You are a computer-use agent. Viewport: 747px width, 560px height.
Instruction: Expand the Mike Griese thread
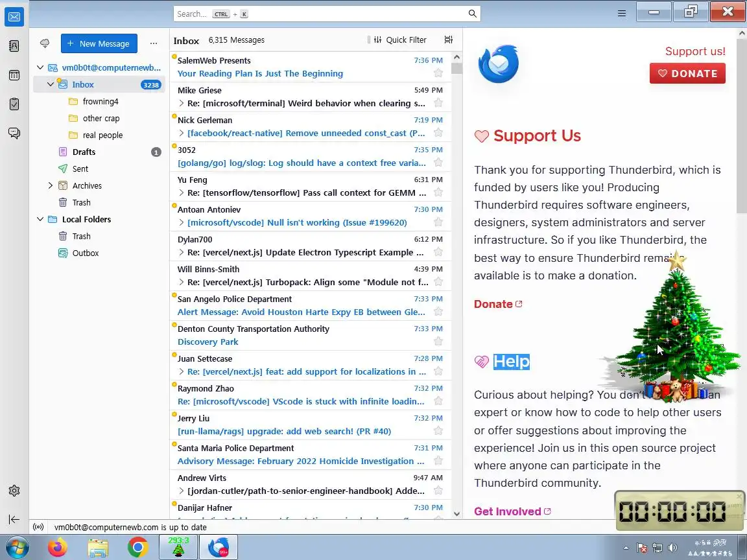181,103
